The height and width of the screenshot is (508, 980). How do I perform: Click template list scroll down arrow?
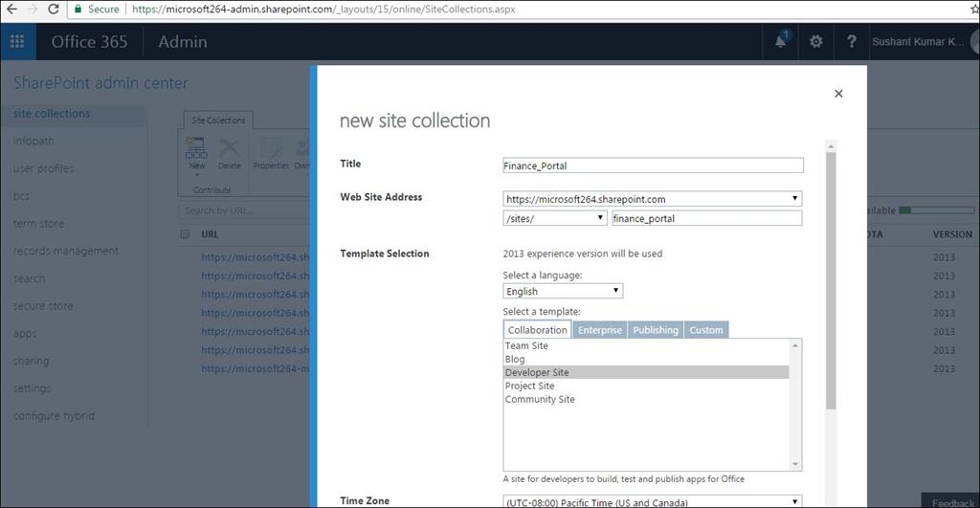point(795,464)
